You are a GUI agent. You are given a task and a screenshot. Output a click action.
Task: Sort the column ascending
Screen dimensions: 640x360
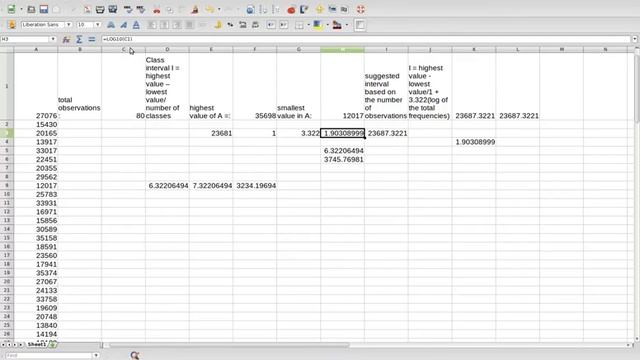pyautogui.click(x=263, y=9)
